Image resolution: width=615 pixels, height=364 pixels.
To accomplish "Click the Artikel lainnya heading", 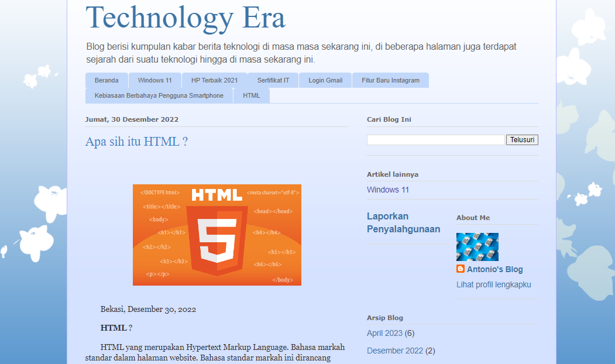I will (x=393, y=174).
